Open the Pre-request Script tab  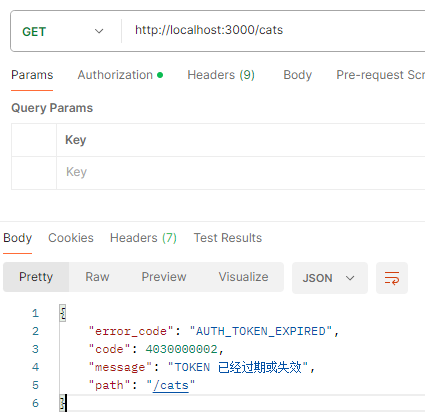pyautogui.click(x=380, y=75)
